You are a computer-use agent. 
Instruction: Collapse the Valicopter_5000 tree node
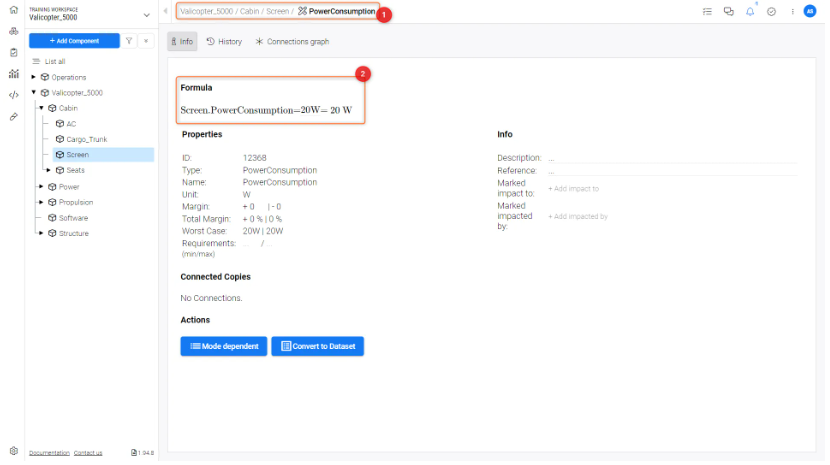[34, 93]
